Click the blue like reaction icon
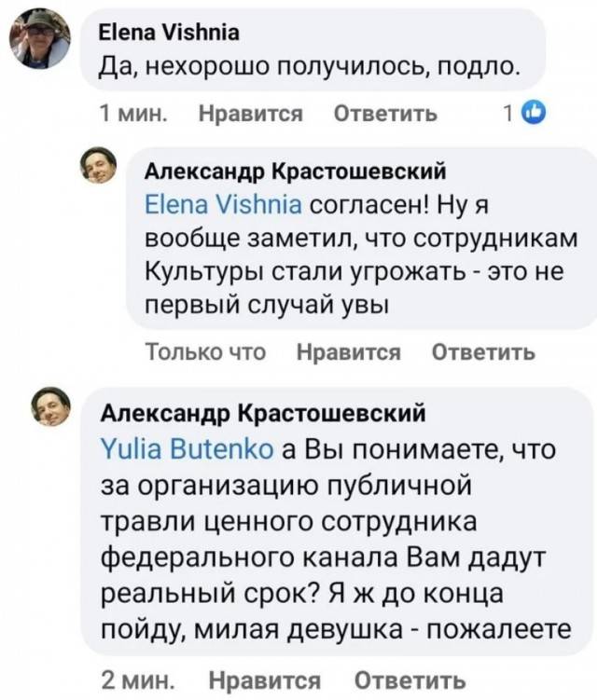597x700 pixels. point(536,113)
